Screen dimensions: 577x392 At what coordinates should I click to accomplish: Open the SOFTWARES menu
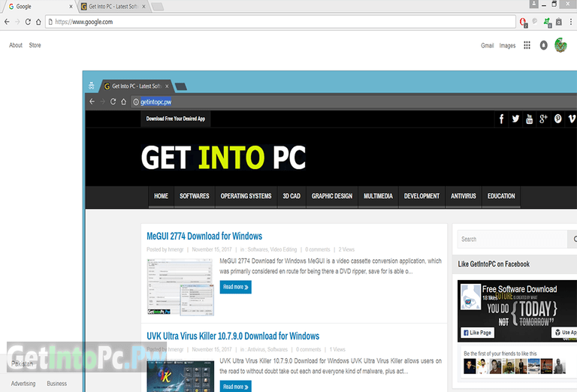pos(195,196)
